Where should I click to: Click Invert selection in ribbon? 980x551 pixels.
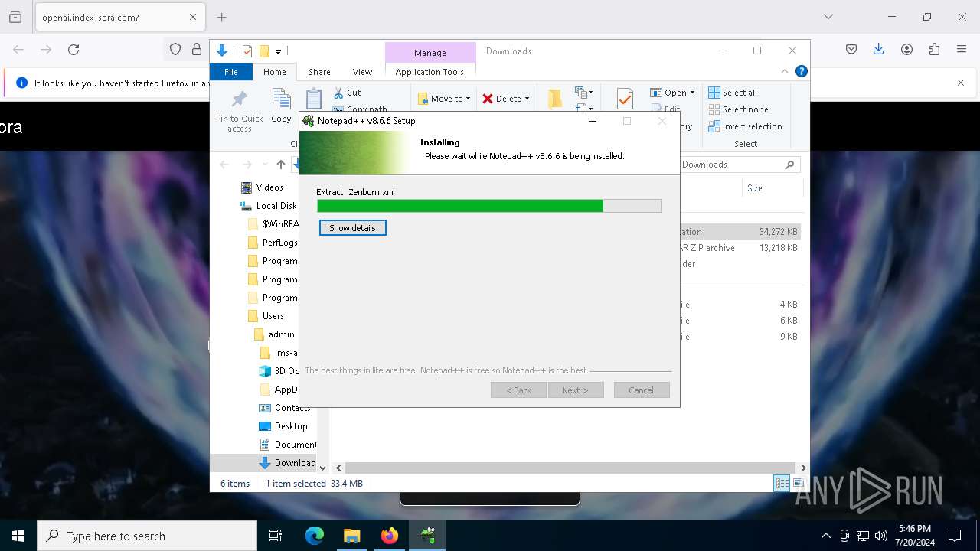745,126
